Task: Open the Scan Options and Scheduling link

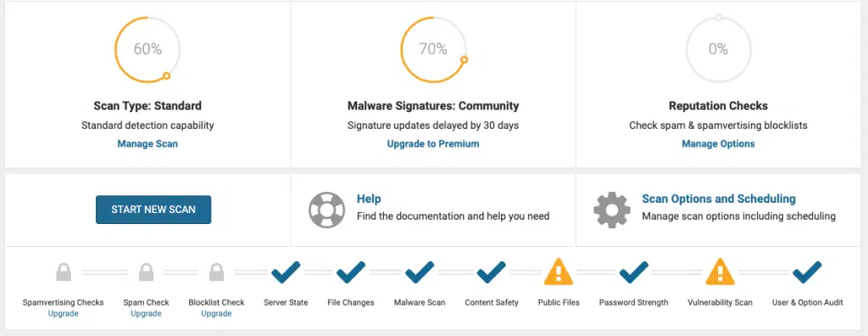Action: 719,199
